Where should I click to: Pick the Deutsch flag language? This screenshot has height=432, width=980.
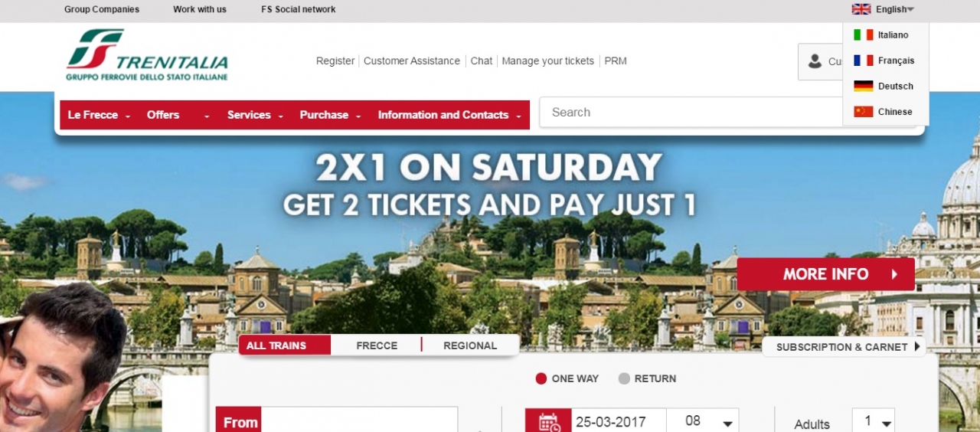pos(864,86)
